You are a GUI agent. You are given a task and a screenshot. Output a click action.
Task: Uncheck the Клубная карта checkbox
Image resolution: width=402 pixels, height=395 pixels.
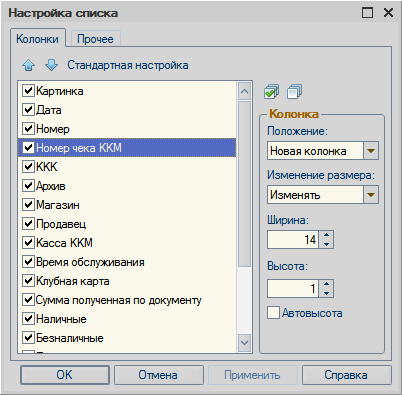point(28,281)
